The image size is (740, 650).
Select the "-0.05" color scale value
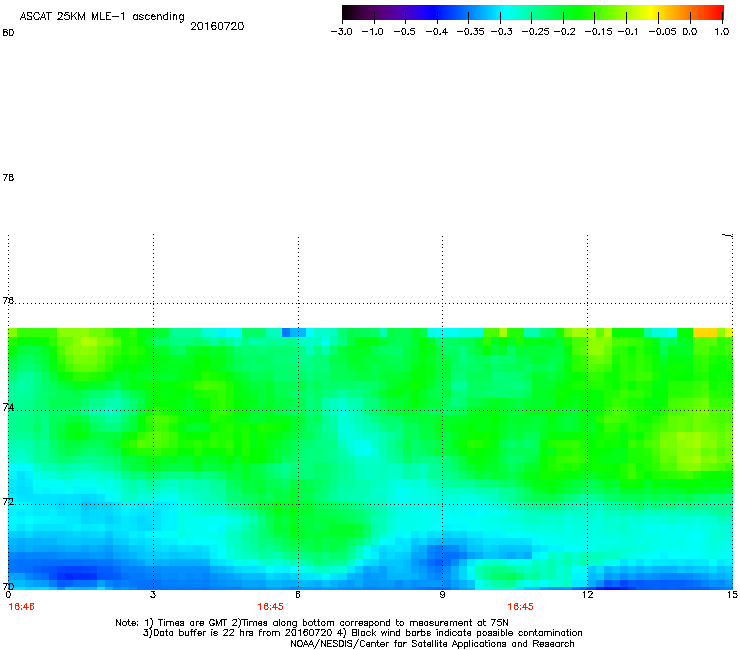tap(662, 32)
